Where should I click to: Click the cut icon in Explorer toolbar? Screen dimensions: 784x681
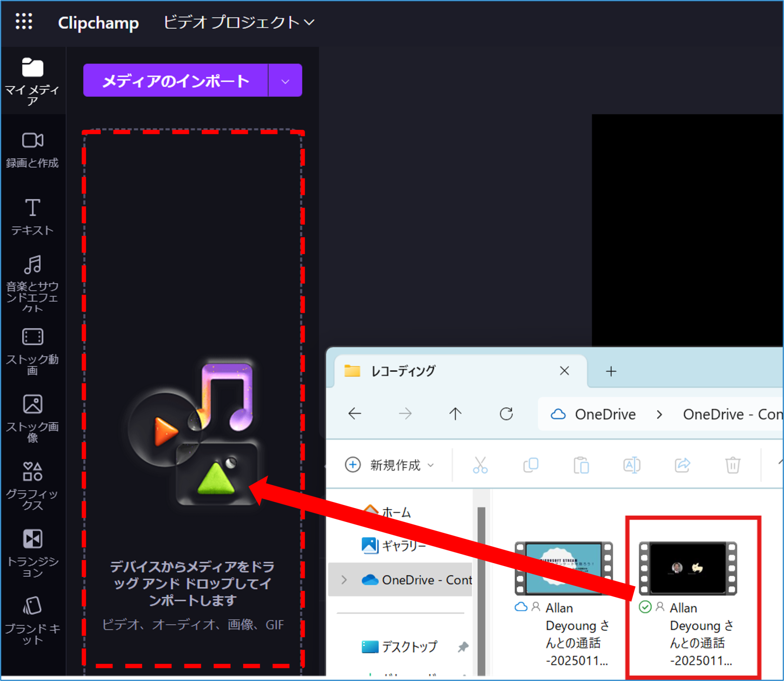pyautogui.click(x=481, y=465)
